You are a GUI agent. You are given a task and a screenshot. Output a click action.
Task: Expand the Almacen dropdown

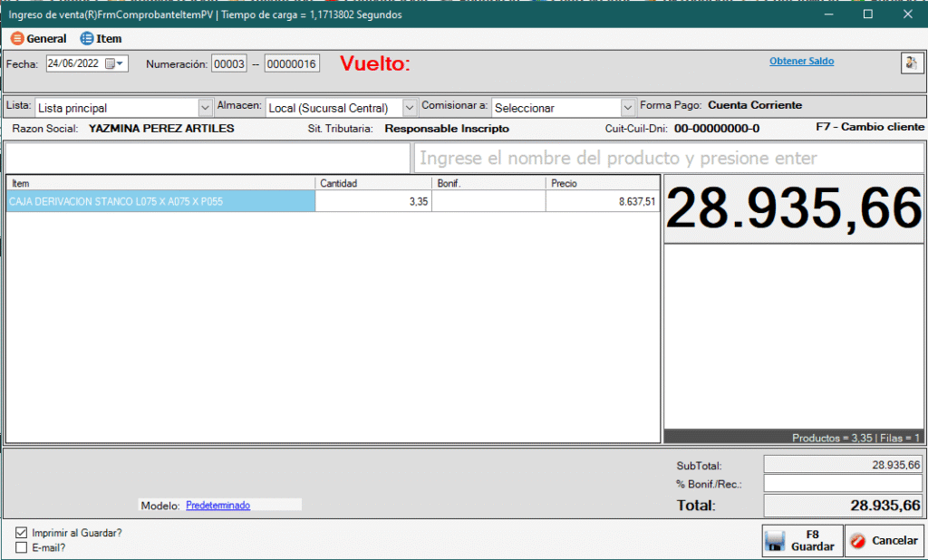pyautogui.click(x=410, y=108)
